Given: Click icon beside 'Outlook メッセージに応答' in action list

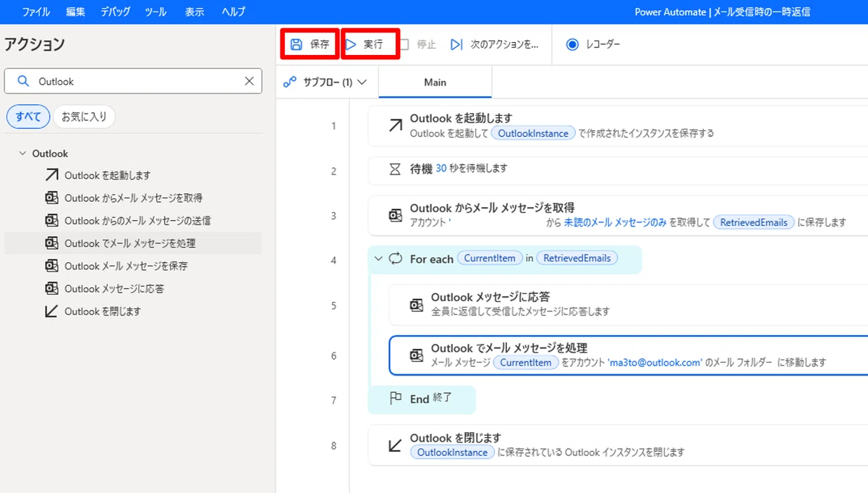Looking at the screenshot, I should pyautogui.click(x=51, y=288).
